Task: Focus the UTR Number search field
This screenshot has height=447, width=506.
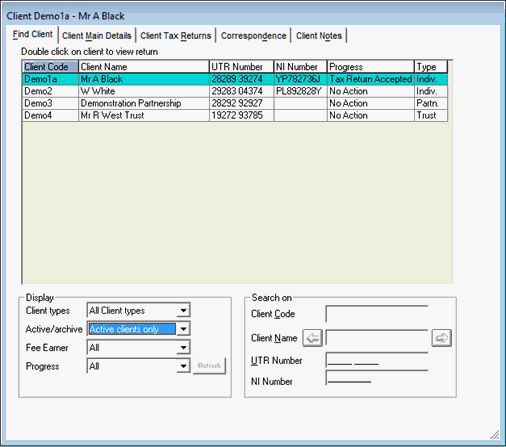Action: coord(377,360)
